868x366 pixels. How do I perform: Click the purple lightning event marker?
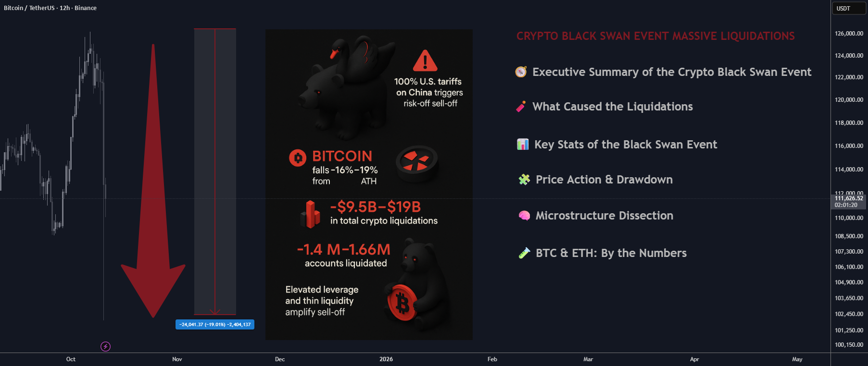(x=105, y=346)
